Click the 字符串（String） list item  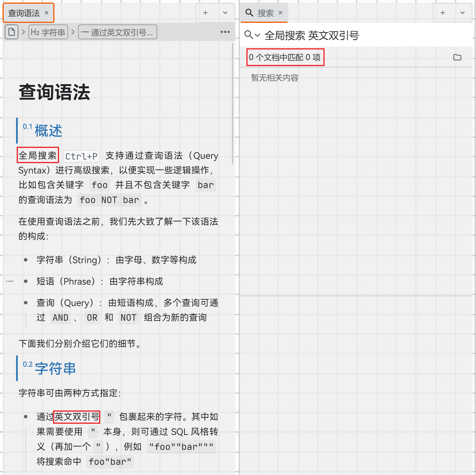(x=116, y=260)
